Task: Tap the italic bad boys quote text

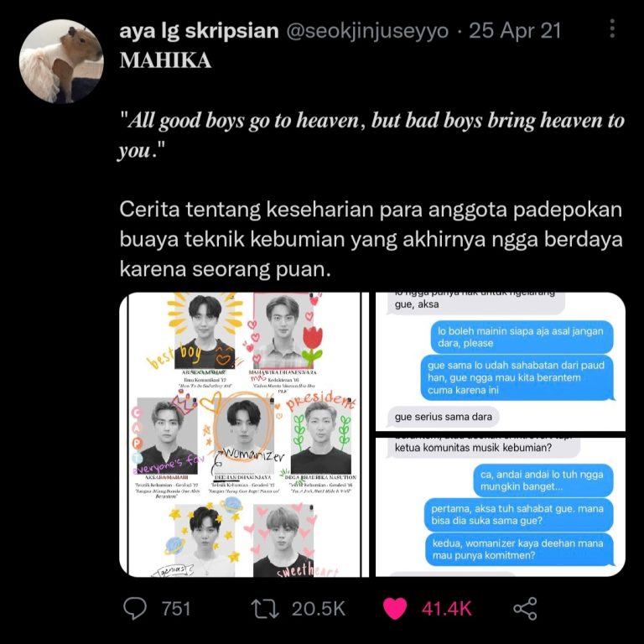Action: click(371, 136)
